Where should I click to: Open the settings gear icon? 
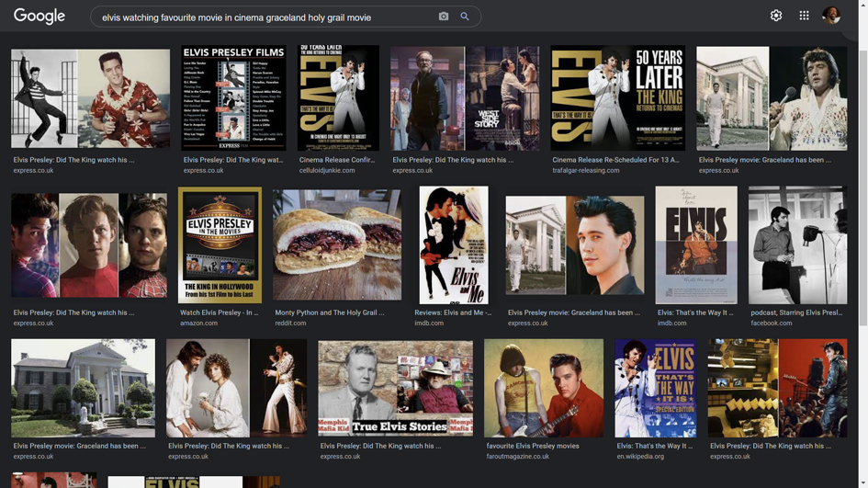(x=776, y=16)
